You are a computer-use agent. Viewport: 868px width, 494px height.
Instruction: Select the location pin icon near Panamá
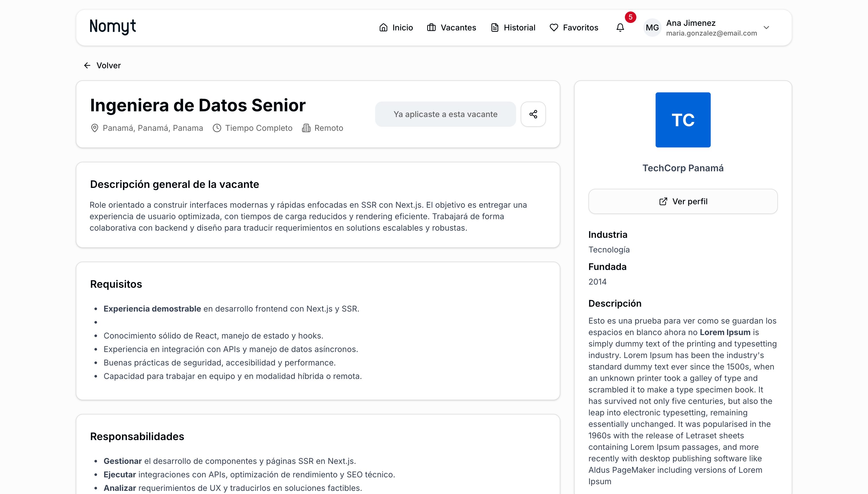(95, 128)
